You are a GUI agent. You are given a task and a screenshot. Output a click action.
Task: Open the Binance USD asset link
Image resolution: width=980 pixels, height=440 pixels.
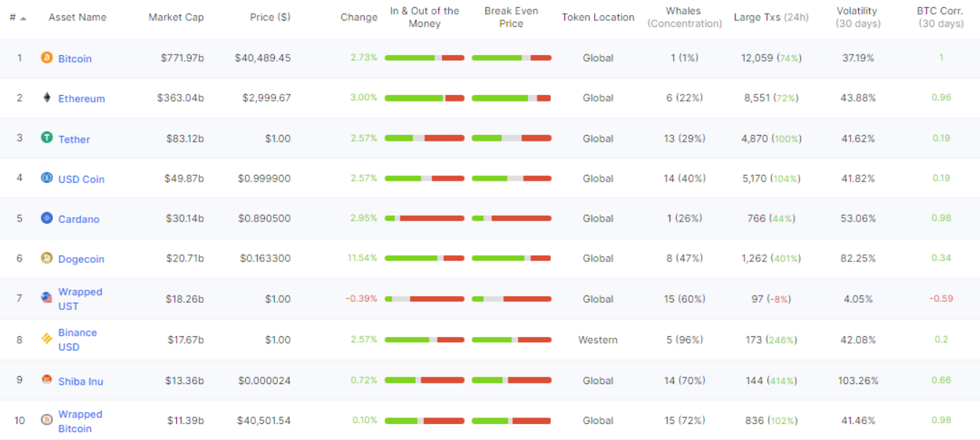[78, 340]
